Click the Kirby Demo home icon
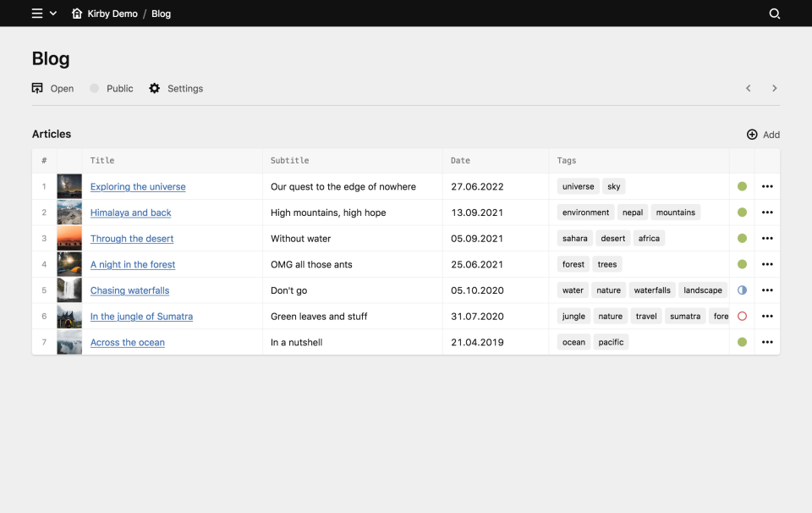The image size is (812, 513). [x=77, y=14]
